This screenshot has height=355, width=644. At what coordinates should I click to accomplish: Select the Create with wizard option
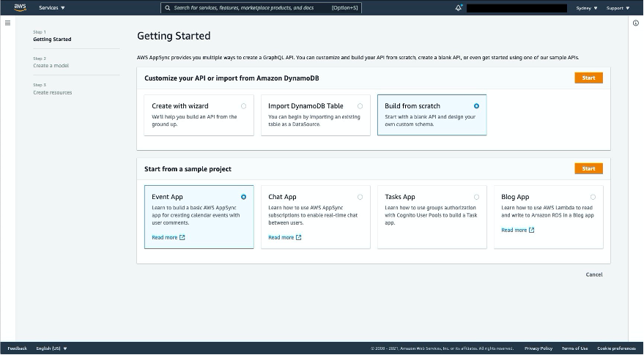[x=243, y=106]
